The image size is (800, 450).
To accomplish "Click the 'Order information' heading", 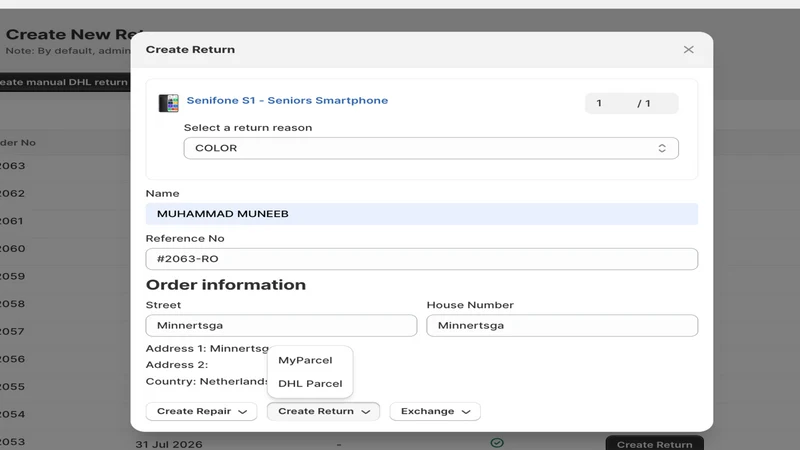I will (x=226, y=285).
